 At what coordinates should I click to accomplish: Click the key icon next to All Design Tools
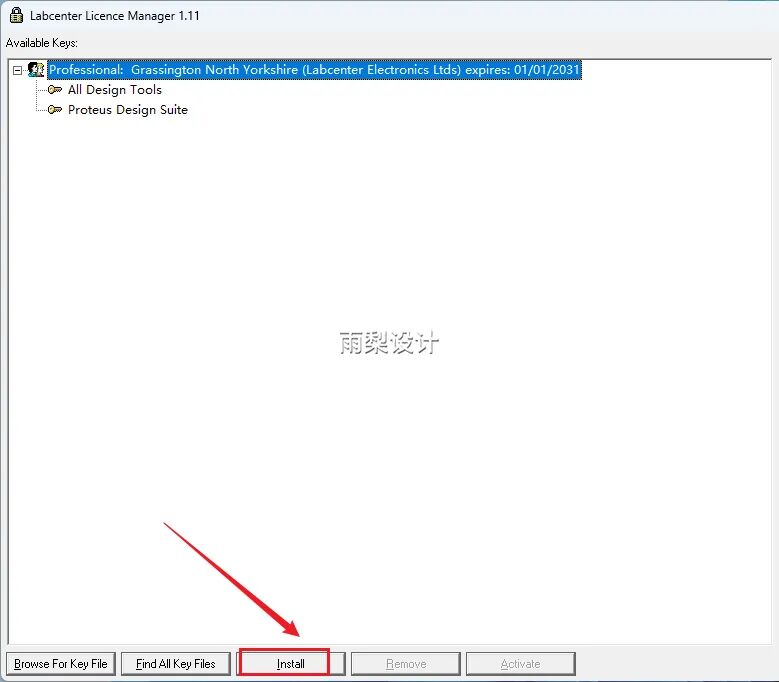click(x=55, y=90)
